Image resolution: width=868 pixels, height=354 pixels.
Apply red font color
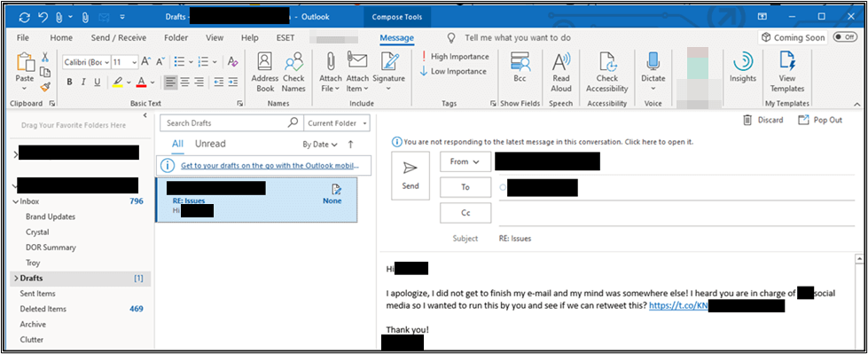[141, 82]
